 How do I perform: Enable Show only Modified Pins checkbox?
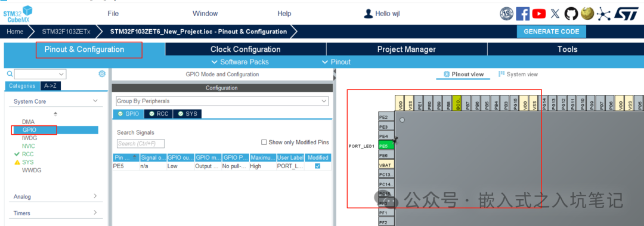pos(264,142)
